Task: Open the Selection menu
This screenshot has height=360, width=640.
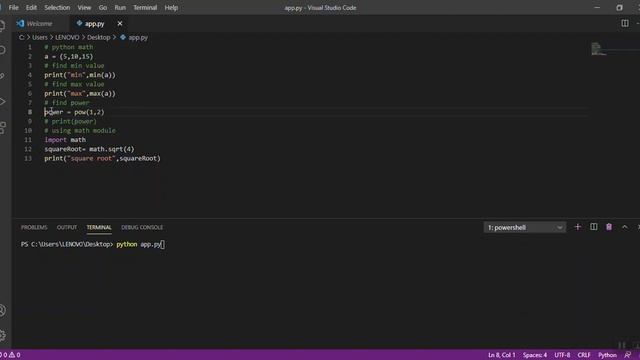Action: point(57,7)
